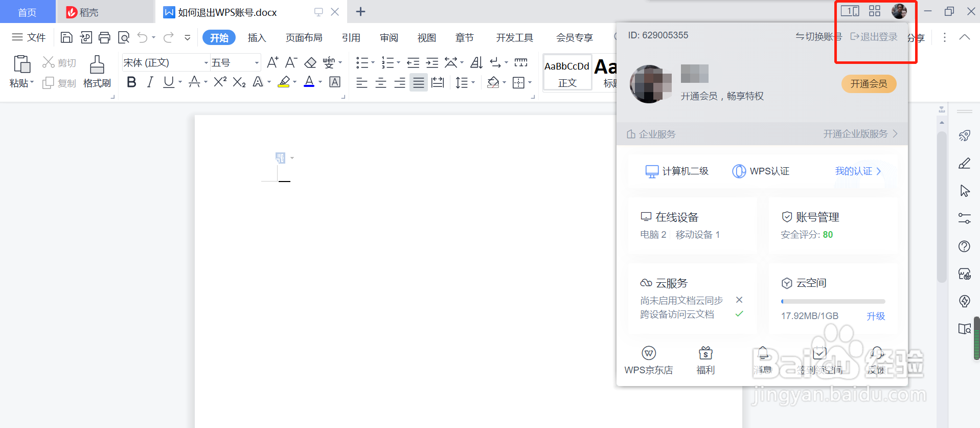
Task: Click the Print icon
Action: (105, 37)
